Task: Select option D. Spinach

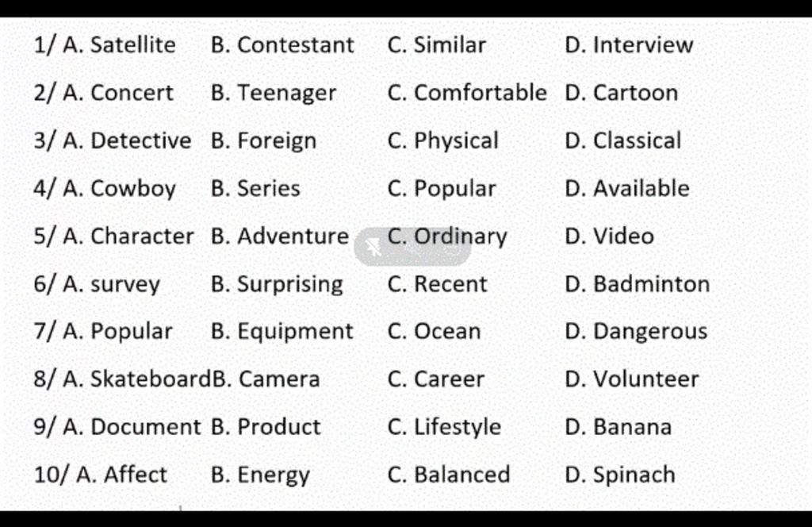Action: 620,475
